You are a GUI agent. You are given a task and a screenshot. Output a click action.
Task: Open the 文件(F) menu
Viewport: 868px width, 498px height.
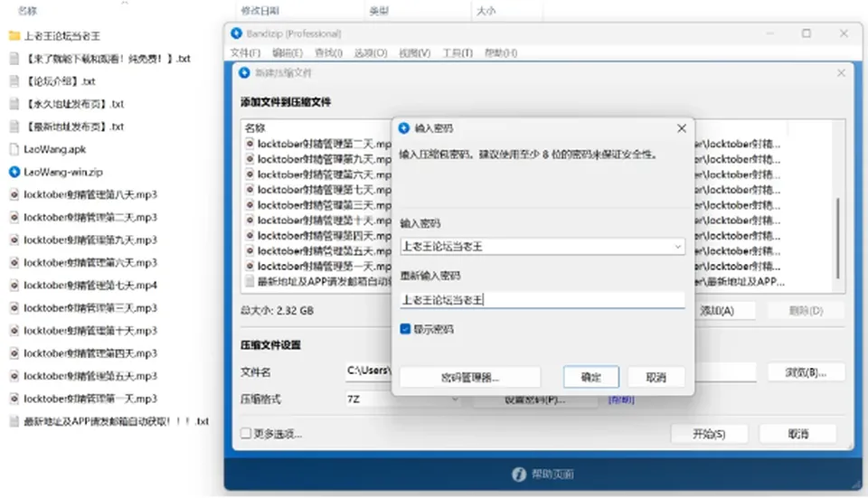pos(245,53)
